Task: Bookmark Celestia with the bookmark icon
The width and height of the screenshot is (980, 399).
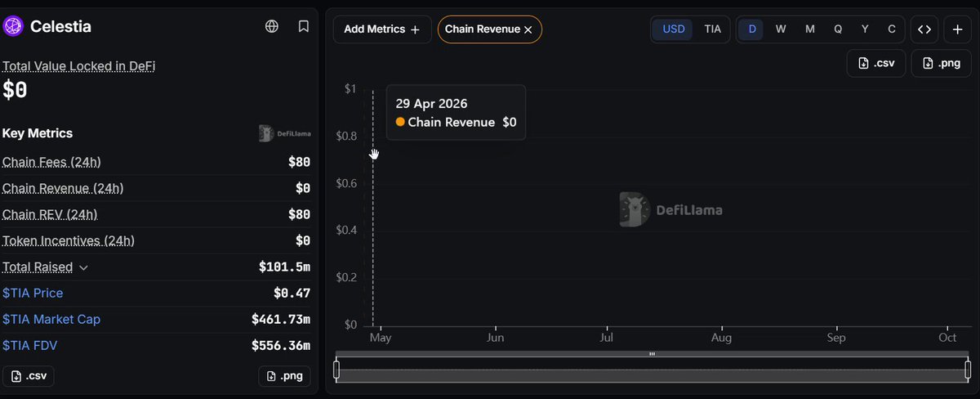Action: click(304, 26)
